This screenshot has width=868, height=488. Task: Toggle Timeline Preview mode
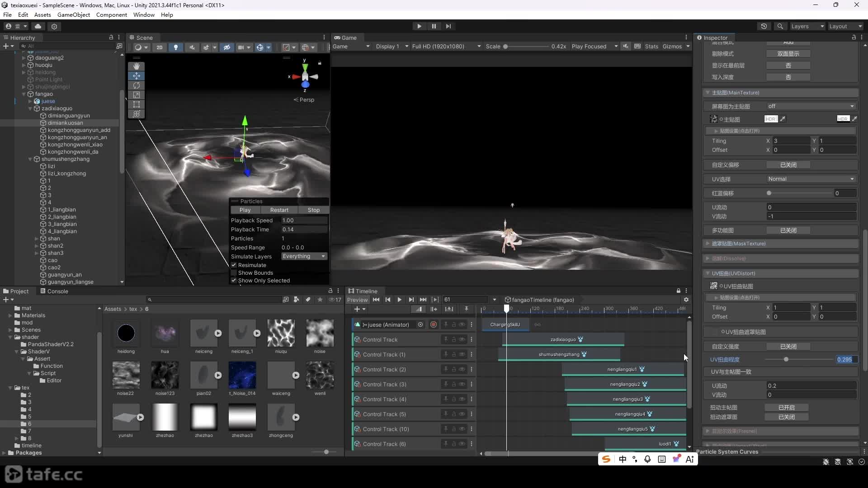357,300
